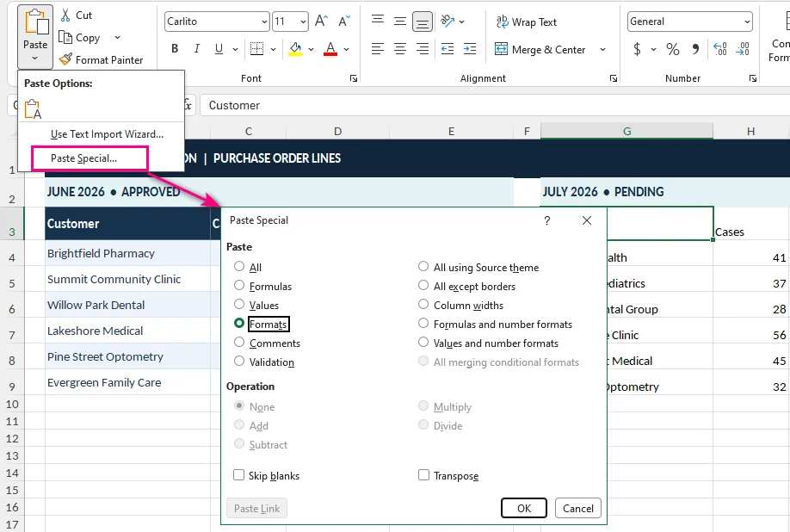Screen dimensions: 790x532
Task: Select the Values radio button
Action: (x=239, y=304)
